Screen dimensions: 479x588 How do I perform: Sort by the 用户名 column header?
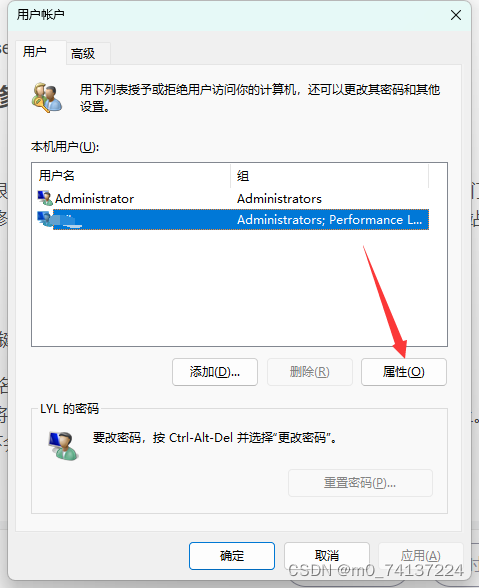tap(131, 176)
